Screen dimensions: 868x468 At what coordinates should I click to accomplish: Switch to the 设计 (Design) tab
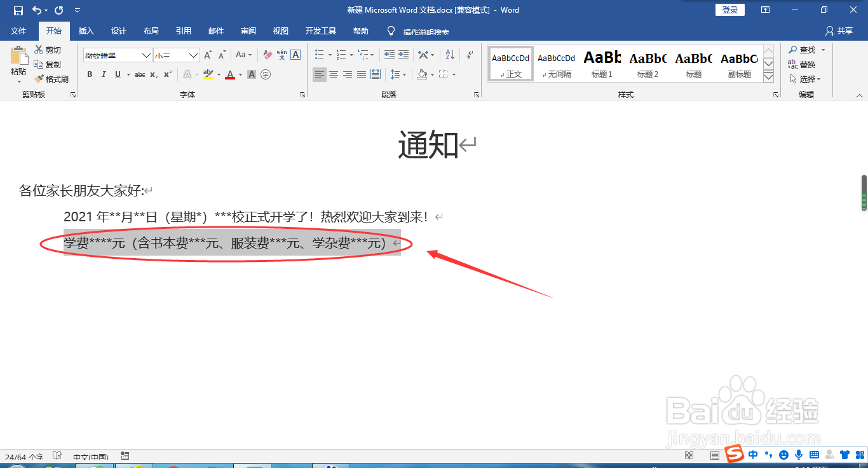[x=119, y=31]
